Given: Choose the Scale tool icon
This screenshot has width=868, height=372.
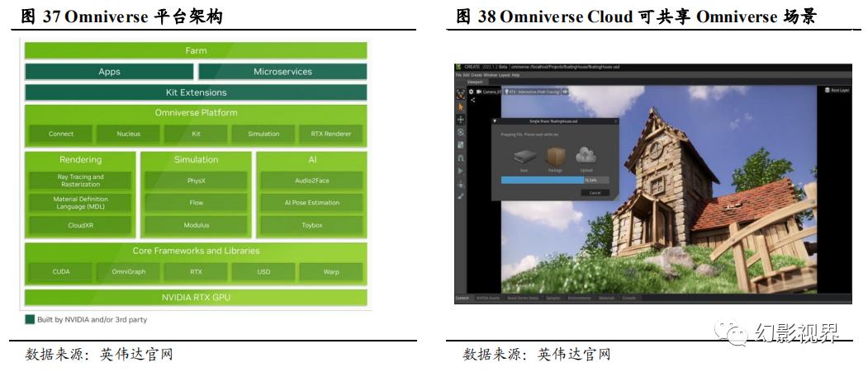Looking at the screenshot, I should click(461, 145).
